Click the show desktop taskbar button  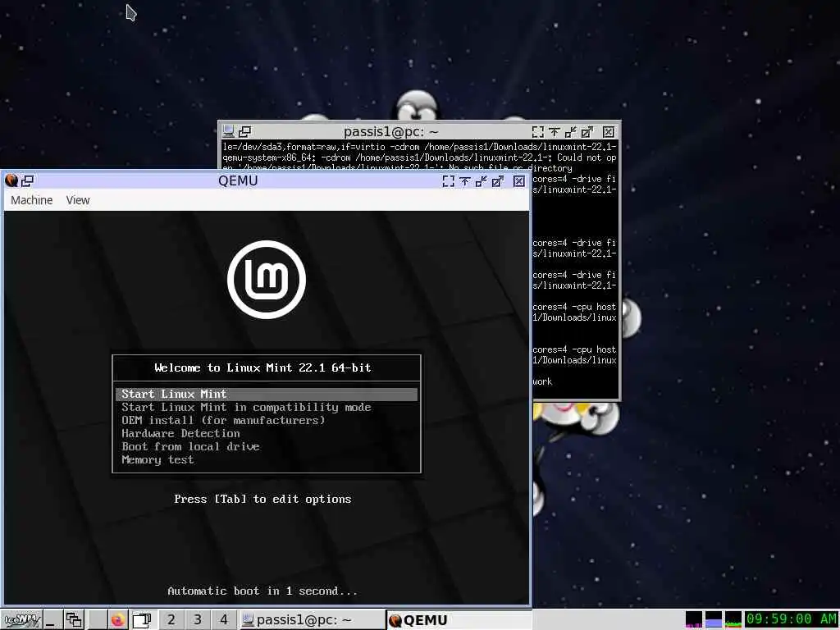[52, 620]
